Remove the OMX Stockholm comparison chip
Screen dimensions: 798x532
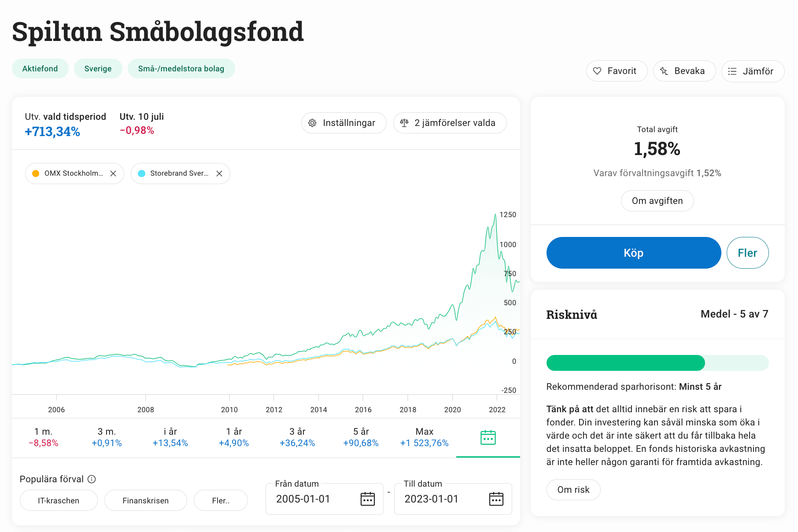(113, 174)
